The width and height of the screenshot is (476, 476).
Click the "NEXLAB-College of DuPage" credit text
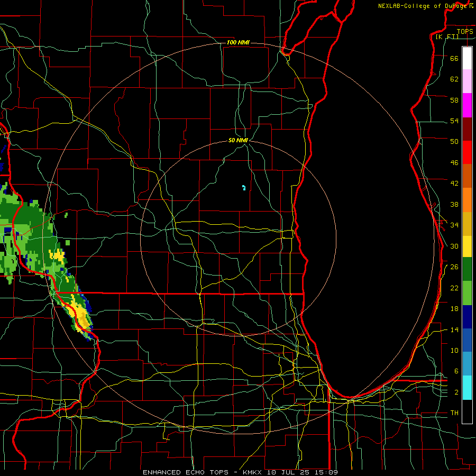pyautogui.click(x=423, y=6)
